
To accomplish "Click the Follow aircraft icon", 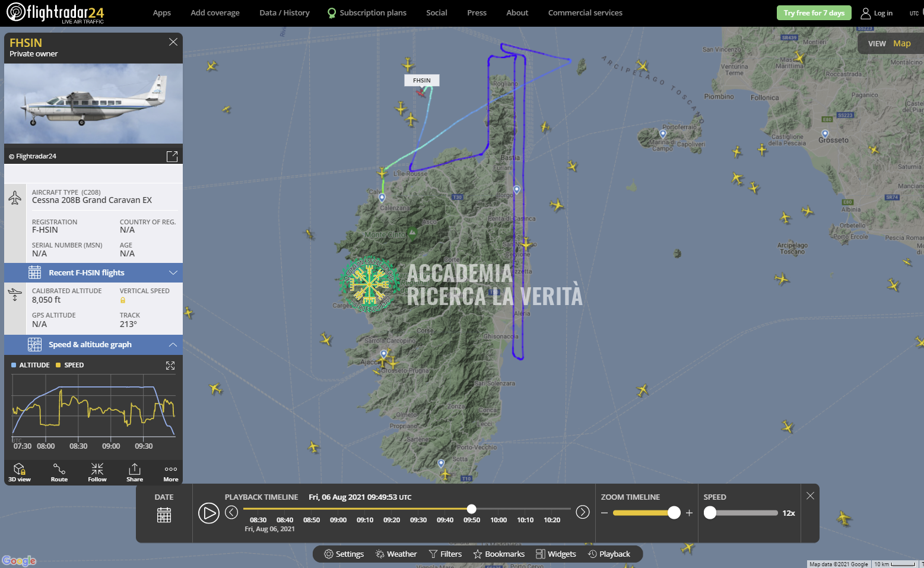I will click(x=97, y=472).
